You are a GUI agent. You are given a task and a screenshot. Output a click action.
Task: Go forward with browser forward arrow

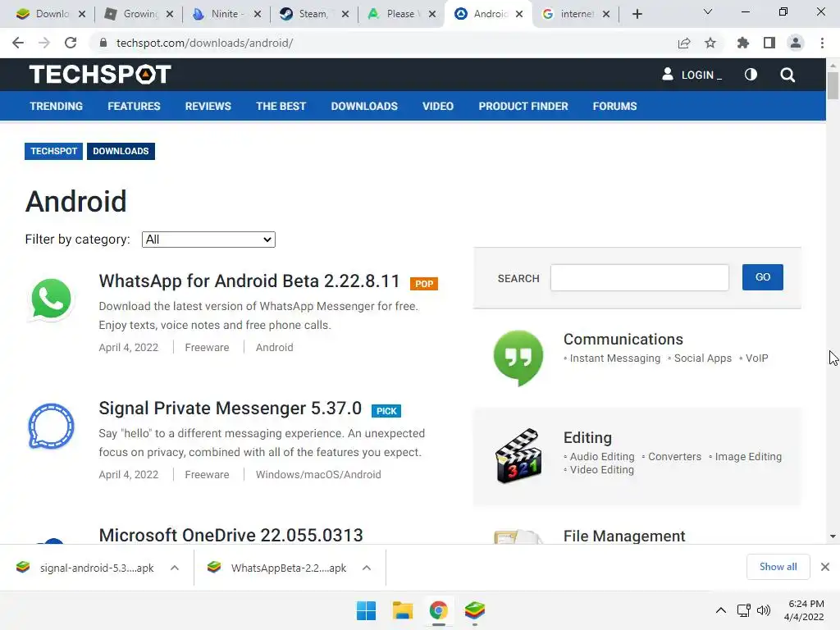(44, 43)
